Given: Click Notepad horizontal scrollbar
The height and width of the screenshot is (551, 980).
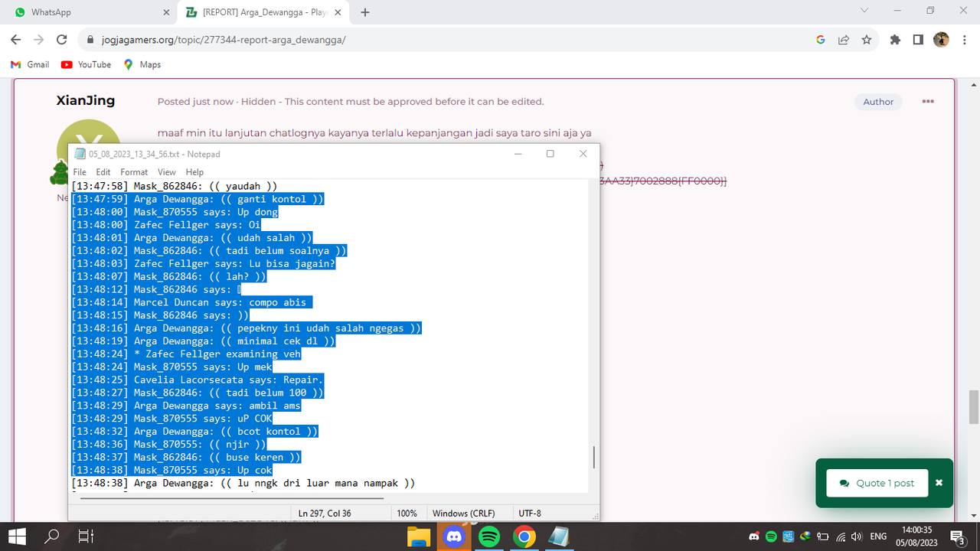Looking at the screenshot, I should [233, 498].
